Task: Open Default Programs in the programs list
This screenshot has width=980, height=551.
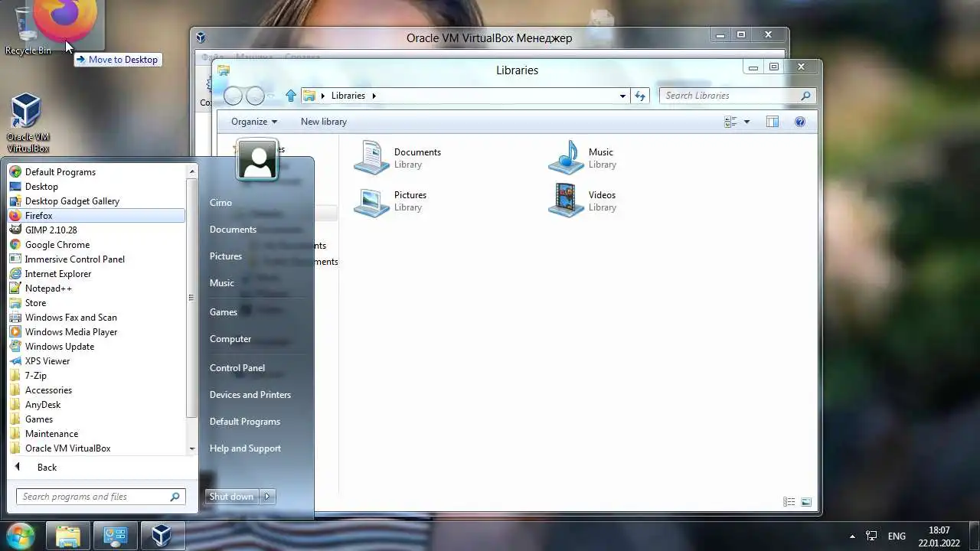Action: click(96, 172)
